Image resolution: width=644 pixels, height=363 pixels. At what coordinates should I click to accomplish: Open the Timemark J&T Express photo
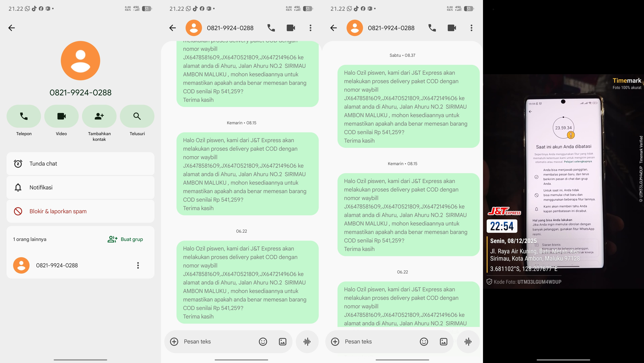click(x=563, y=182)
